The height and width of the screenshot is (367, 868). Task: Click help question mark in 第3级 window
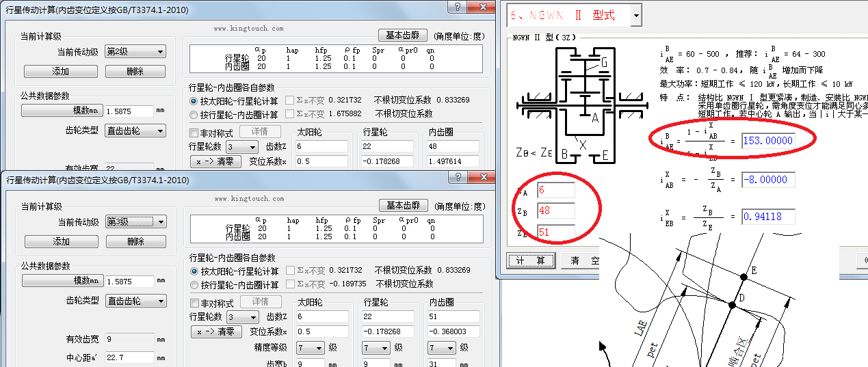(458, 178)
